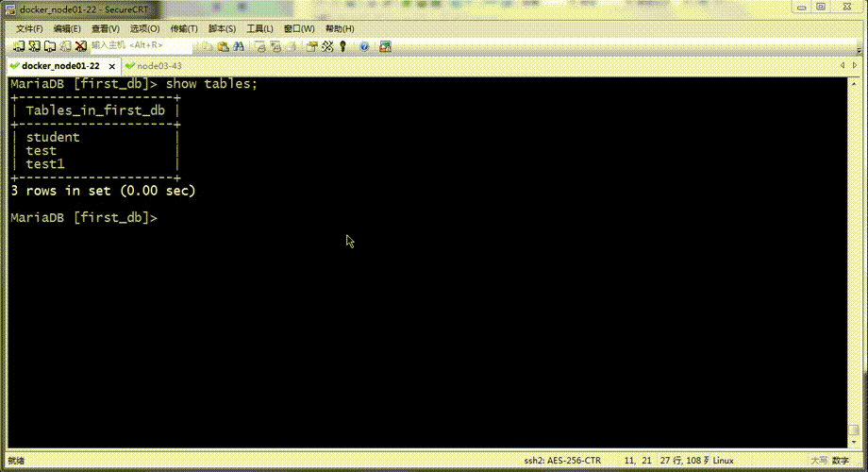Click tab scroll left arrow
The width and height of the screenshot is (868, 472).
tap(843, 65)
